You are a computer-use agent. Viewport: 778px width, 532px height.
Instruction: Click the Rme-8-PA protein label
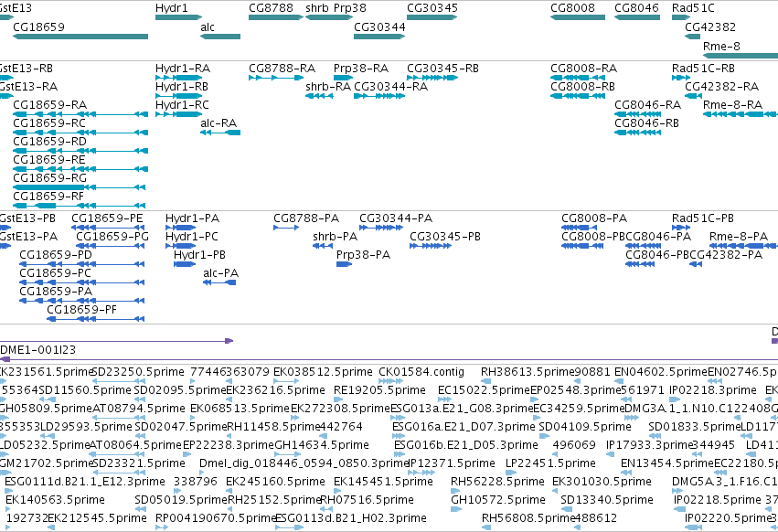click(x=739, y=237)
